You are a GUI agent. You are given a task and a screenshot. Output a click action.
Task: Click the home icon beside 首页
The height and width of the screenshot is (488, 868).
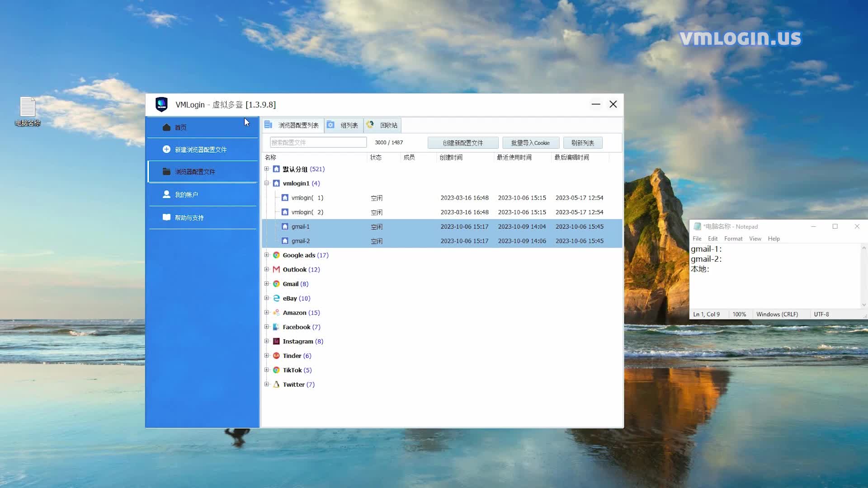[166, 127]
